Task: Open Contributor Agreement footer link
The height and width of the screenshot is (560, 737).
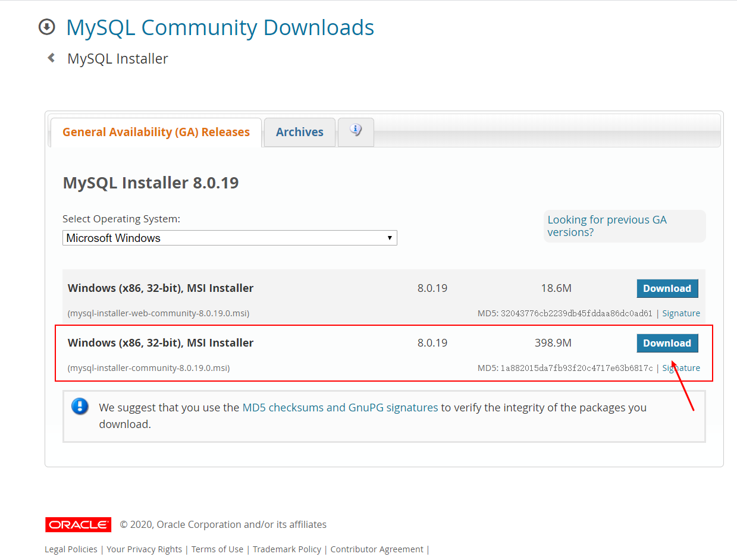Action: coord(377,549)
